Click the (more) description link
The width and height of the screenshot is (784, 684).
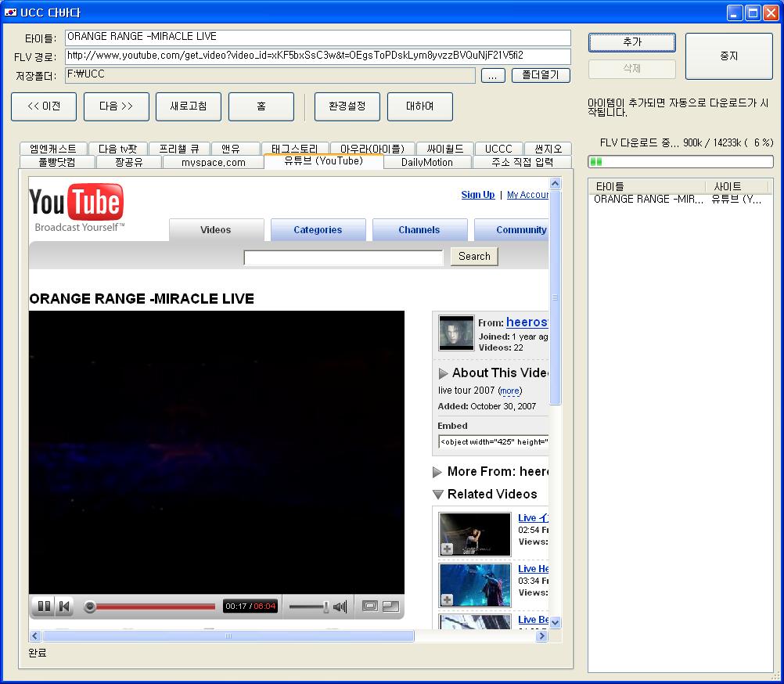[510, 391]
